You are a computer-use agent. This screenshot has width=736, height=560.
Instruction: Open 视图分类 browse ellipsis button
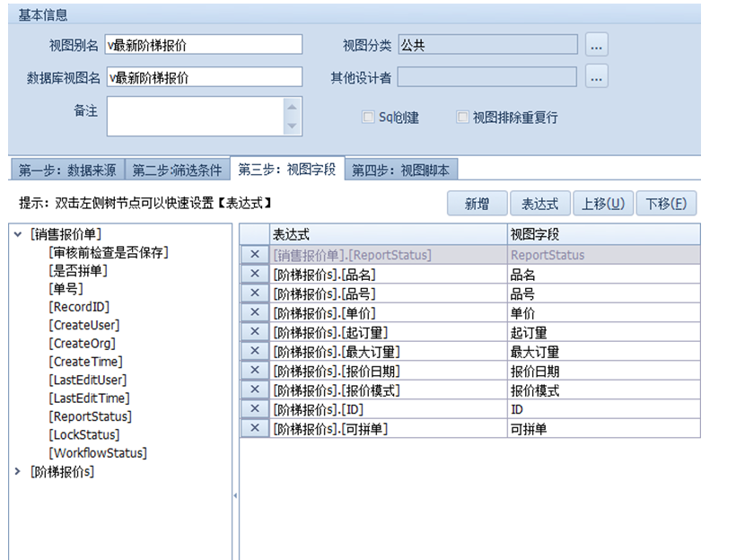[x=597, y=44]
